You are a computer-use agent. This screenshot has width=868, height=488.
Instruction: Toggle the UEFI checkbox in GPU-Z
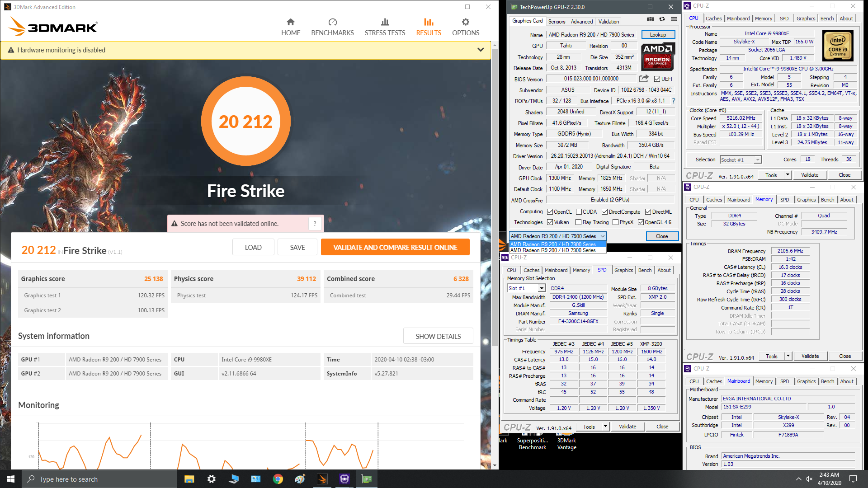[657, 79]
